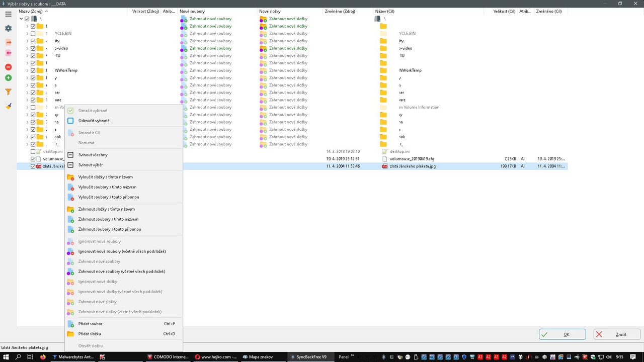
Task: Expand the folder ending in 'ity'
Action: click(27, 41)
